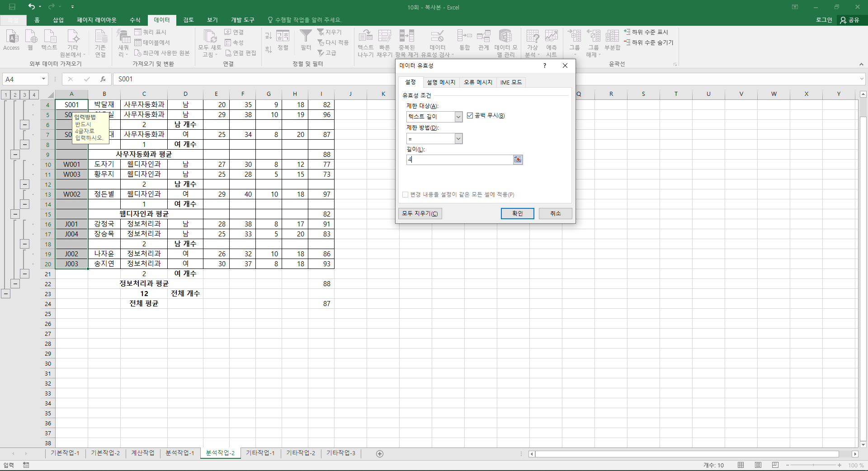Click the zoom slider in status bar
Viewport: 868px width, 471px height.
click(813, 465)
